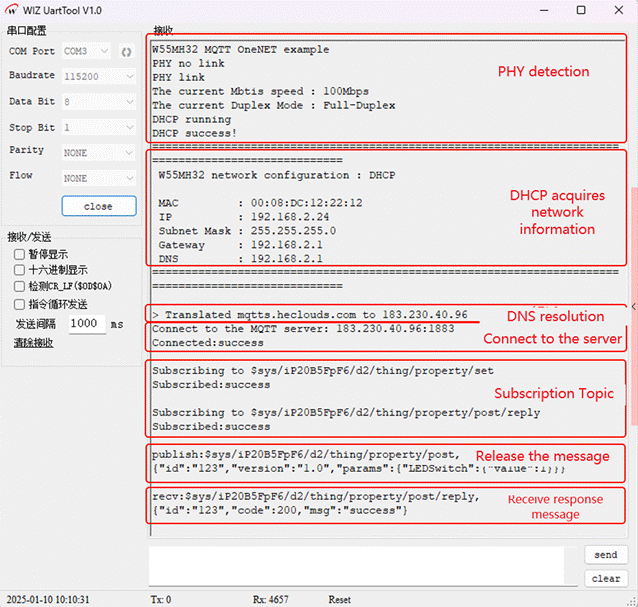Click the Rx: 4657 counter

point(271,599)
